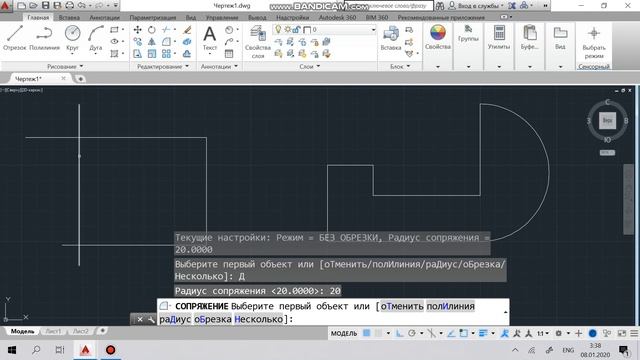640x360 pixels.
Task: Expand the Буфер clipboard panel arrow
Action: tap(530, 67)
